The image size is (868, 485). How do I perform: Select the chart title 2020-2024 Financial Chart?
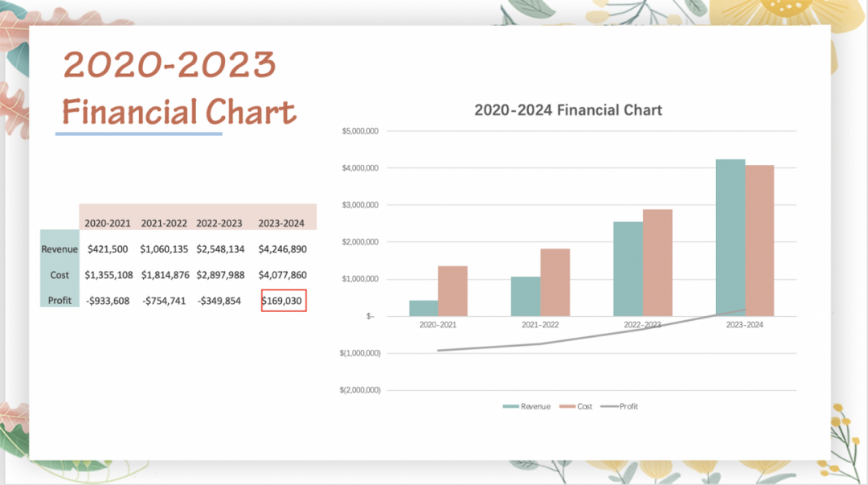click(x=567, y=110)
